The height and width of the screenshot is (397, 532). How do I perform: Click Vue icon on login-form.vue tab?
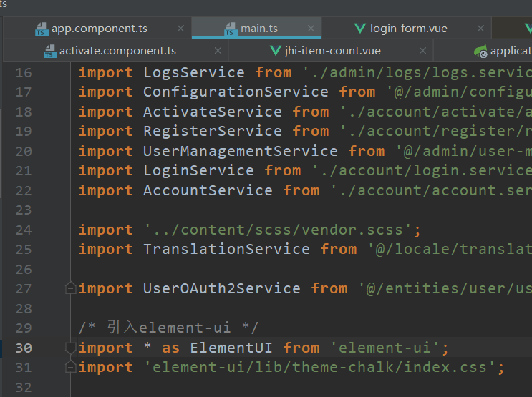point(360,29)
